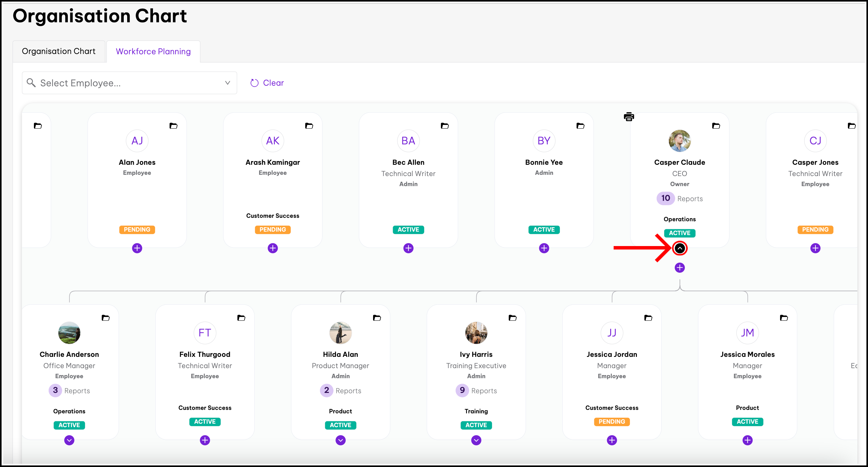Expand Ivy Harris's reports chevron

click(476, 440)
